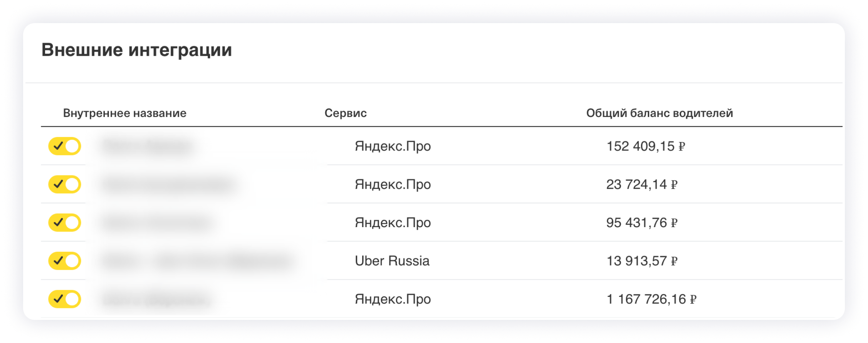Select the Uber Russia service cell

click(x=392, y=261)
